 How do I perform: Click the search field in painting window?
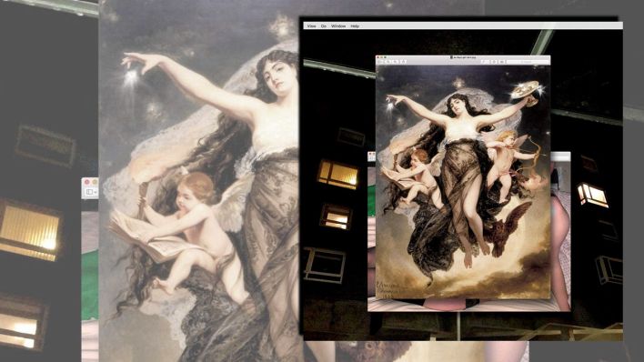point(528,62)
